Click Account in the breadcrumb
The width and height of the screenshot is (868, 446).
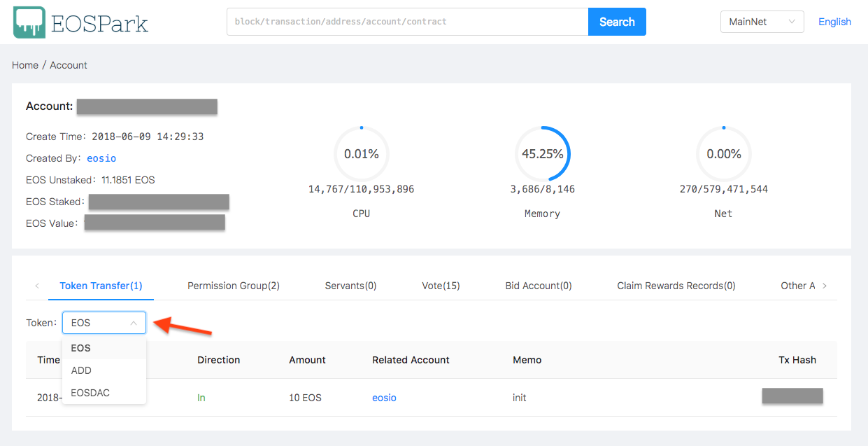[x=69, y=65]
